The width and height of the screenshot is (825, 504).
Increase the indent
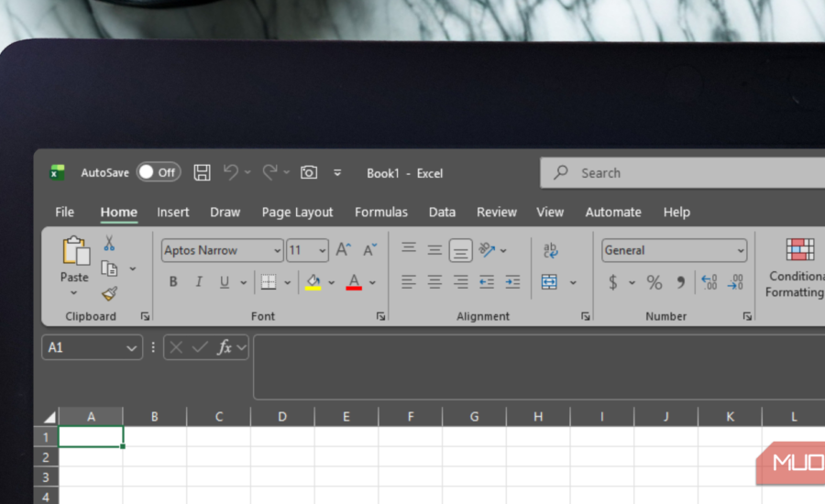[512, 282]
